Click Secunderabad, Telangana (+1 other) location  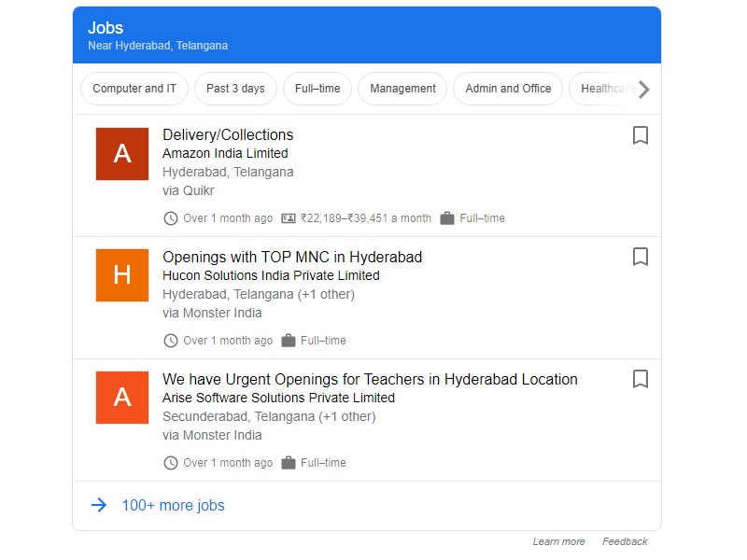(269, 416)
